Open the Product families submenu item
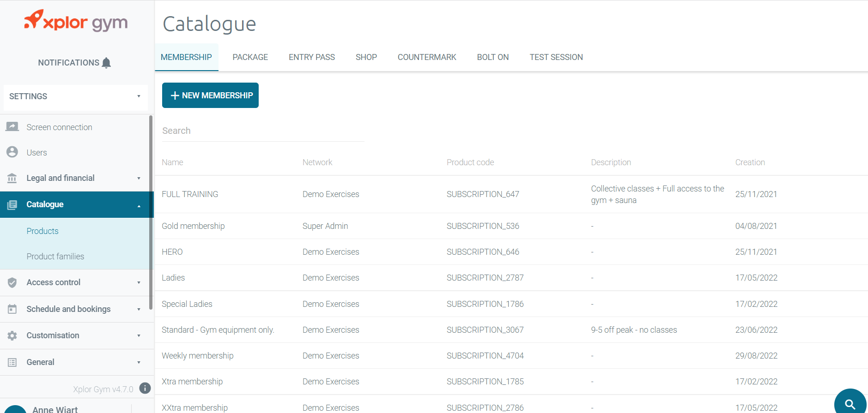Screen dimensions: 868x413 [x=55, y=257]
